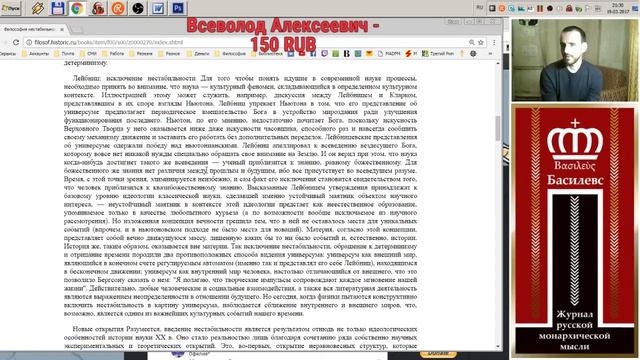Open the VK bookmark icon
This screenshot has height=360, width=640.
pos(291,53)
